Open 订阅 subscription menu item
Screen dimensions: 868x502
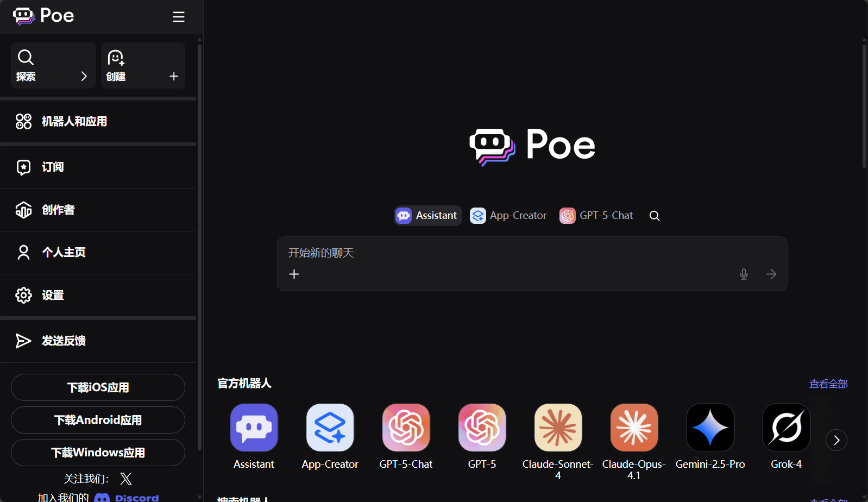(98, 167)
